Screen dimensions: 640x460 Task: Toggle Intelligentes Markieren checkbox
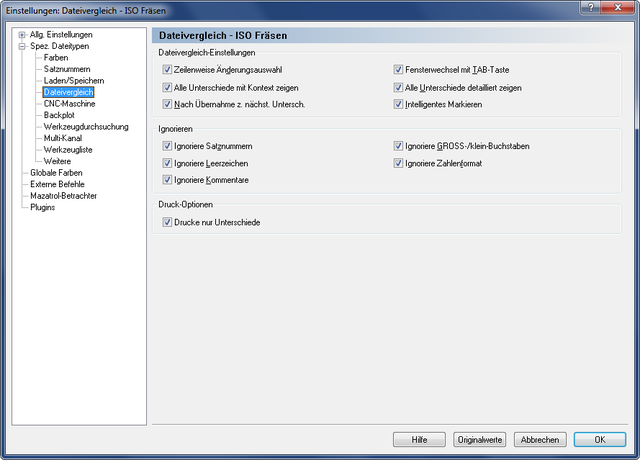[398, 104]
